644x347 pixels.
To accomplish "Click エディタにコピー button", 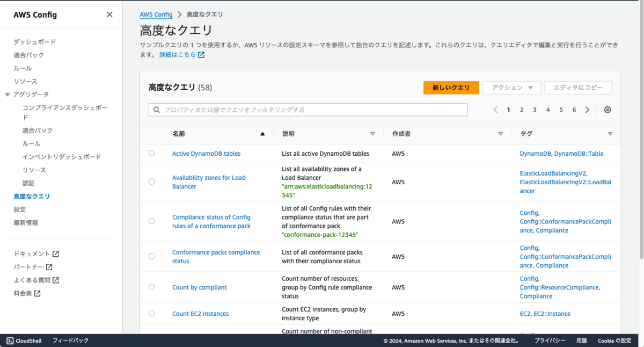I will (578, 88).
